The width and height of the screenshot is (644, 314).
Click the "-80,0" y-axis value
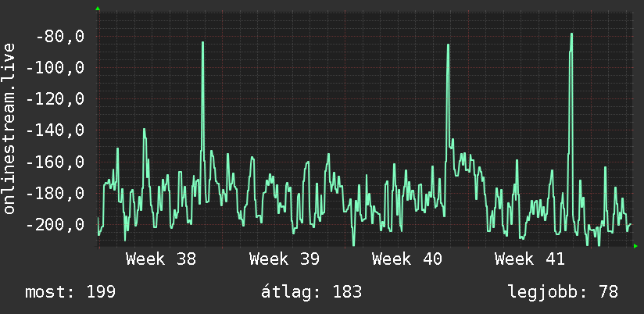pyautogui.click(x=60, y=37)
